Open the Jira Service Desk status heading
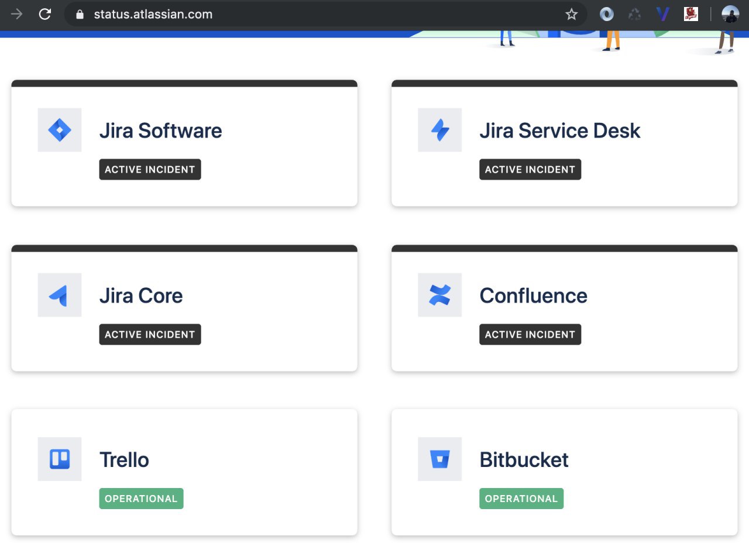749x560 pixels. click(x=560, y=130)
